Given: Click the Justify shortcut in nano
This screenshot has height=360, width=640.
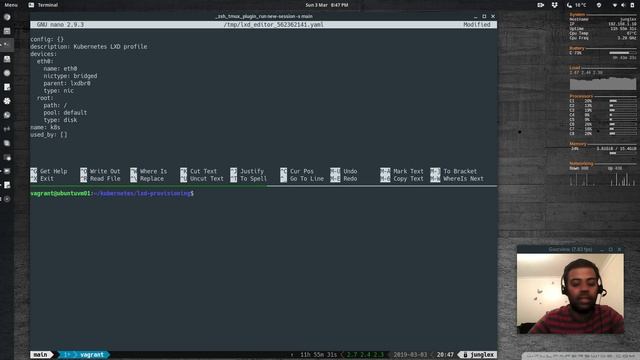Looking at the screenshot, I should click(247, 171).
